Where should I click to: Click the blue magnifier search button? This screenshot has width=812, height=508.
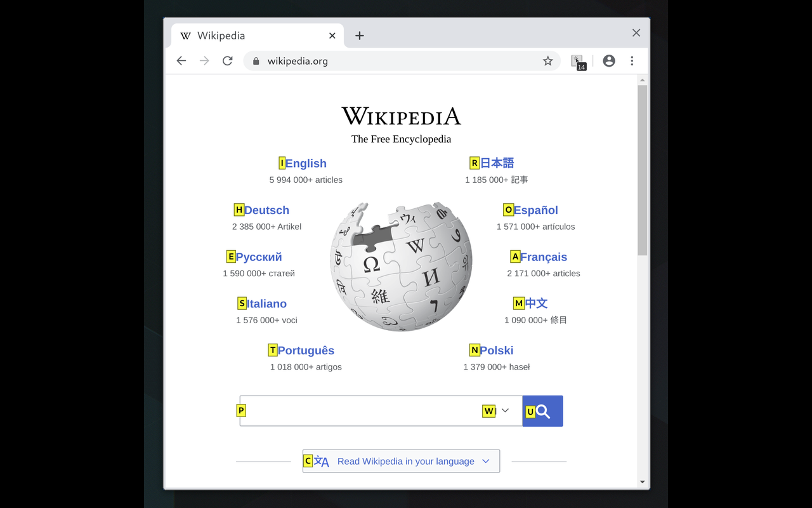click(x=542, y=411)
